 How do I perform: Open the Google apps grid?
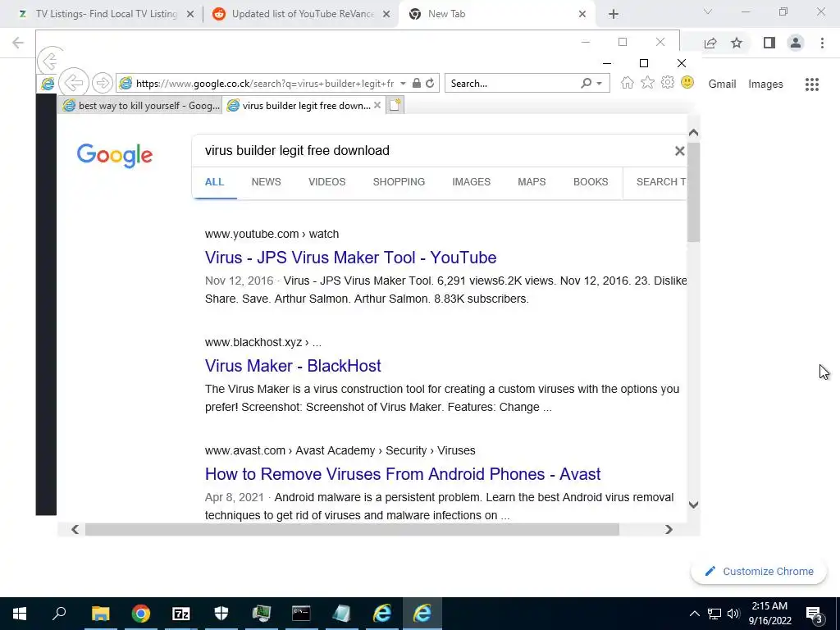812,84
